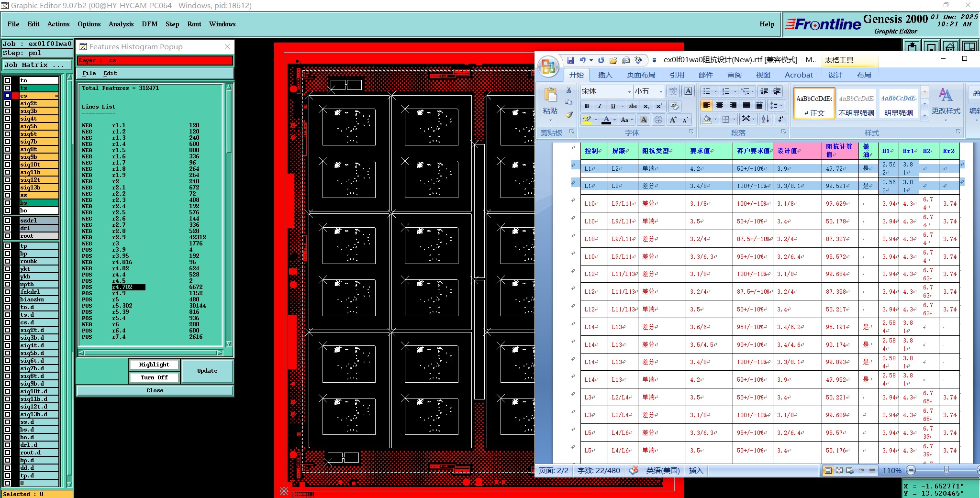The width and height of the screenshot is (980, 498).
Task: Click the Open folder icon in Word toolbar
Action: [613, 60]
